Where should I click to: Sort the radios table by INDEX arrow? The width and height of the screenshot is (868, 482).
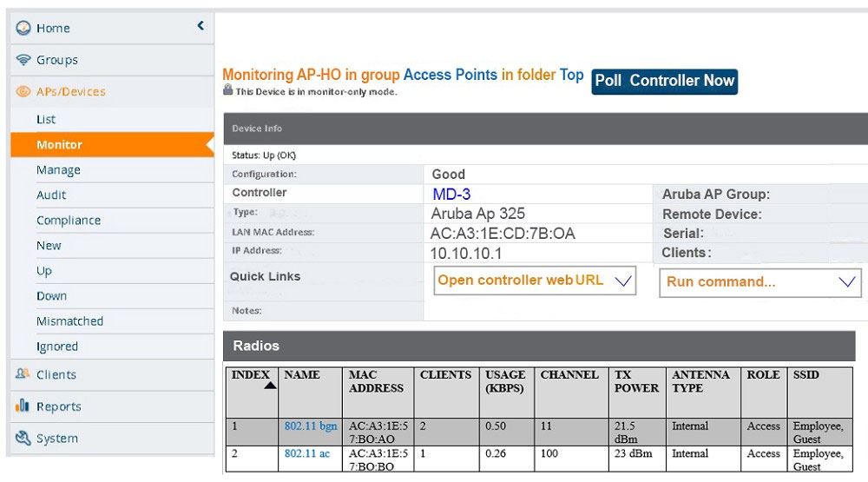click(x=270, y=386)
